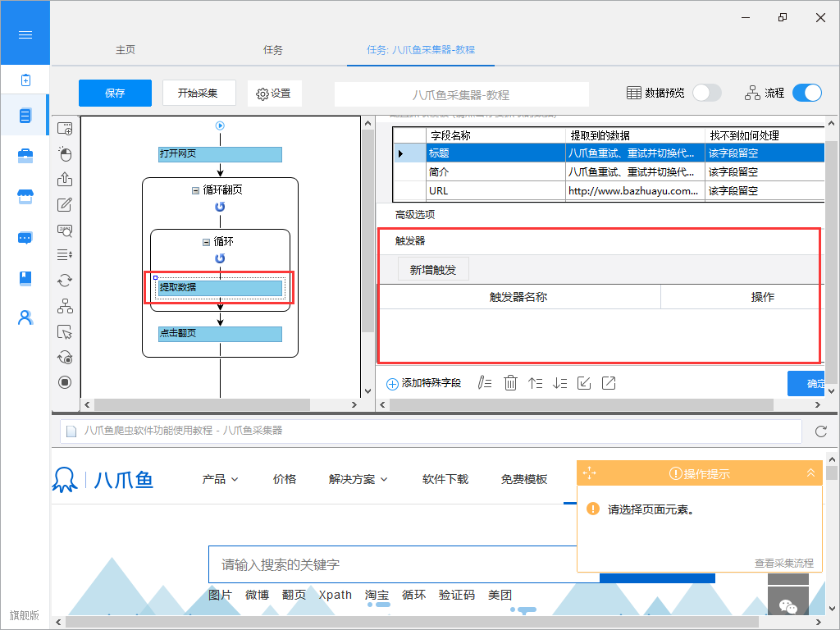The width and height of the screenshot is (840, 630).
Task: Collapse the inner 循环 box
Action: point(206,242)
